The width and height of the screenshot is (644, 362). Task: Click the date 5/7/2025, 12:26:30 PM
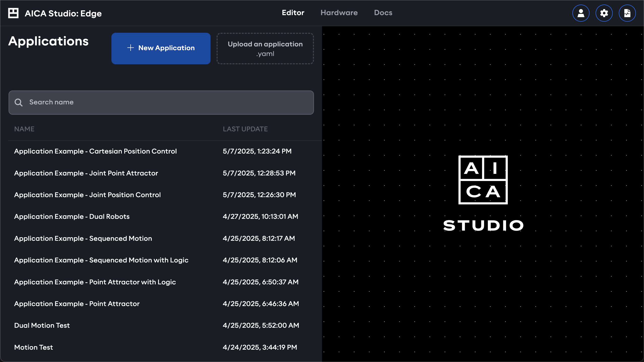pyautogui.click(x=259, y=195)
